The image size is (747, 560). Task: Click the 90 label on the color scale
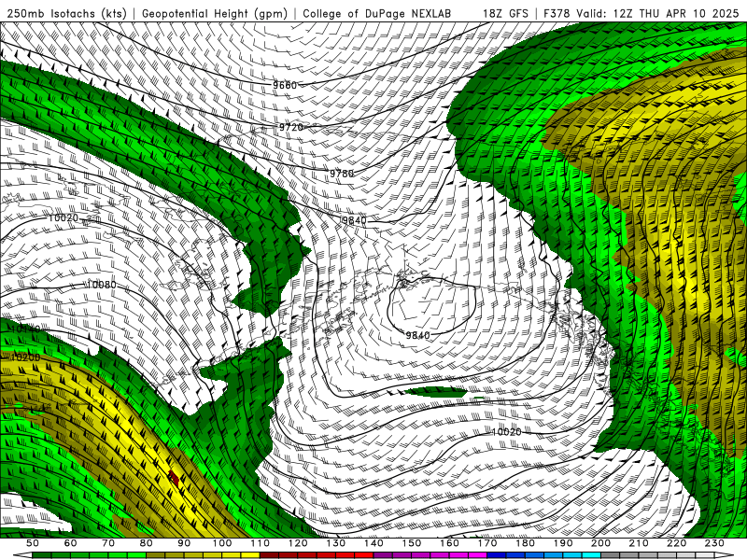click(184, 543)
